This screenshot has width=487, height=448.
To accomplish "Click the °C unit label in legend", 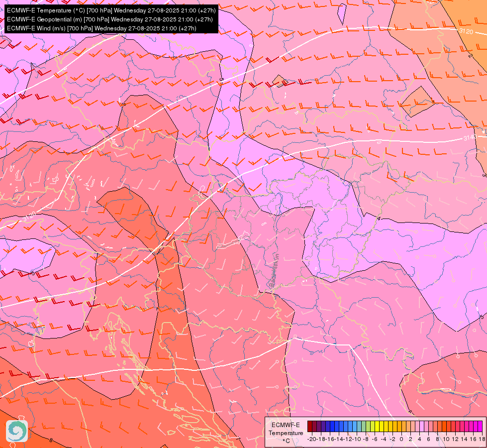I will (x=287, y=441).
